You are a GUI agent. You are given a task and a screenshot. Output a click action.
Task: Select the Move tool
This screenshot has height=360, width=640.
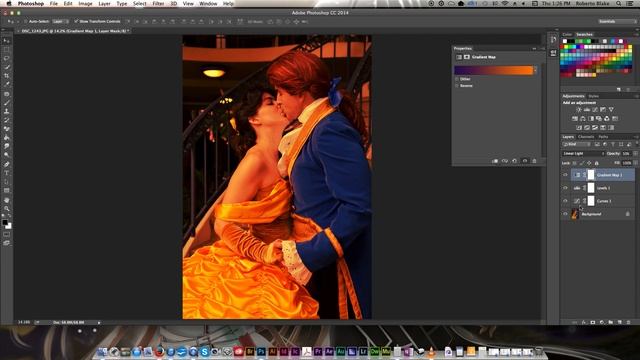coord(7,41)
